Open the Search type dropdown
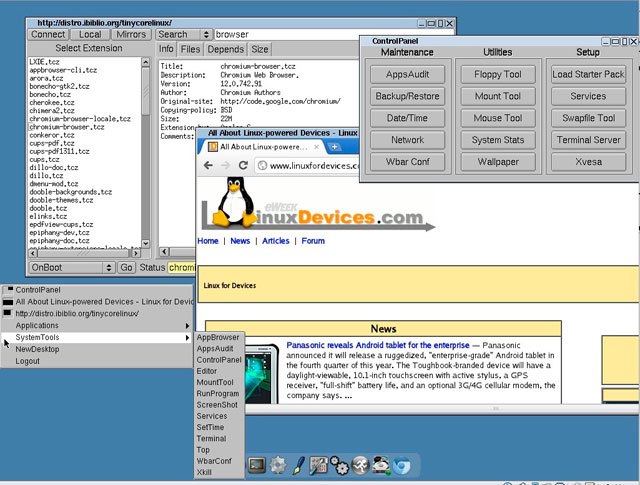This screenshot has height=485, width=640. click(184, 34)
